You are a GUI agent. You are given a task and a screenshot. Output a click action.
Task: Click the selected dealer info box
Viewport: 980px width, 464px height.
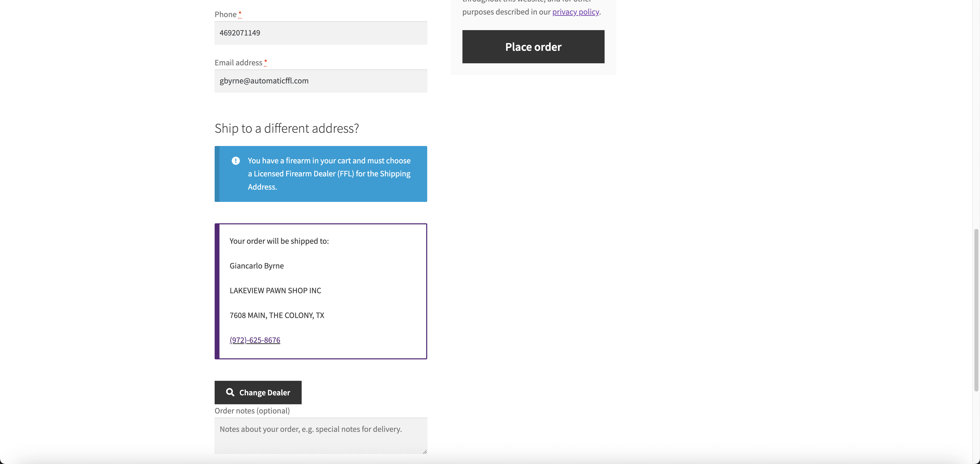(x=320, y=291)
